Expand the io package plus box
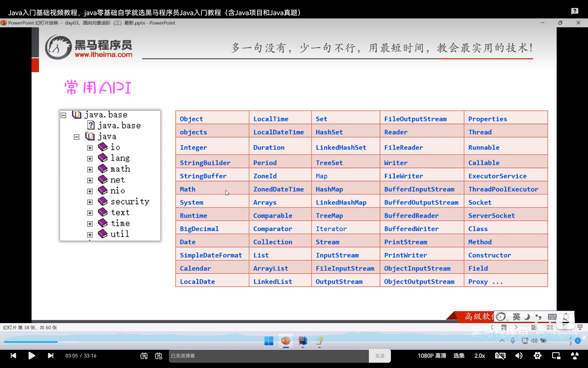This screenshot has height=368, width=588. pos(90,148)
